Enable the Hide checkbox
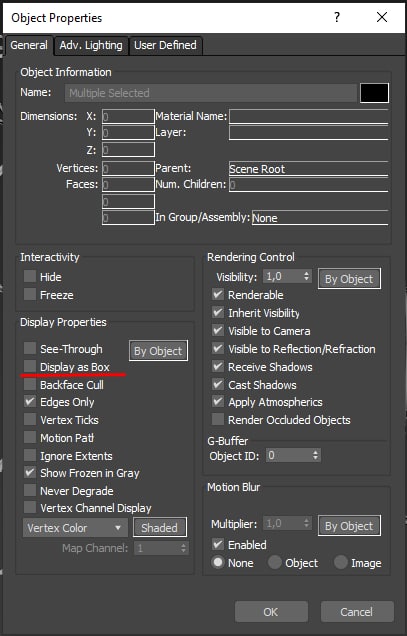Screen dimensions: 407x636 (30, 277)
